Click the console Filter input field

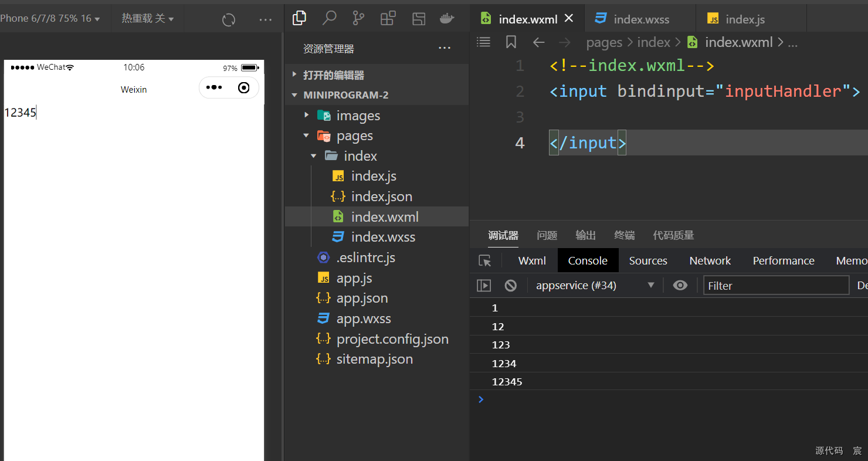[x=776, y=286]
